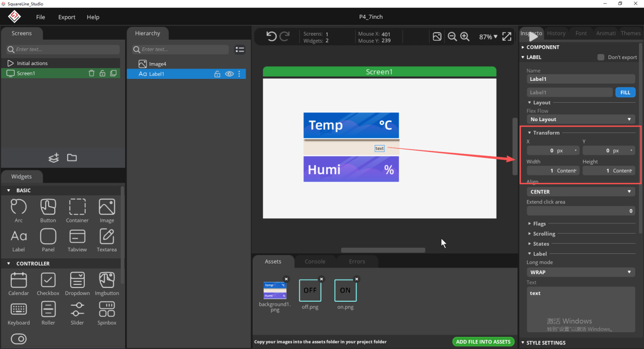Screen dimensions: 644x349
Task: Select the Panel widget
Action: pyautogui.click(x=48, y=240)
